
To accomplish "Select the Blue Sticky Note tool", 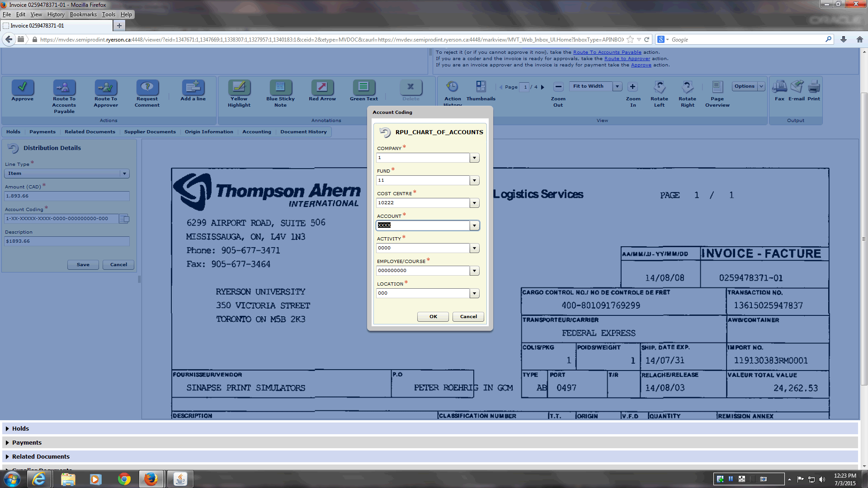I will click(280, 87).
